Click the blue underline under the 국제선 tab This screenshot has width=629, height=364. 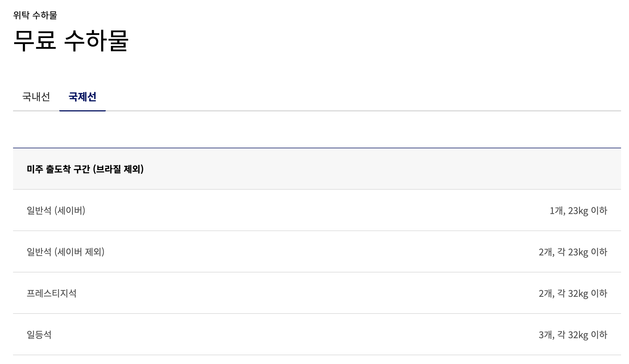click(83, 111)
